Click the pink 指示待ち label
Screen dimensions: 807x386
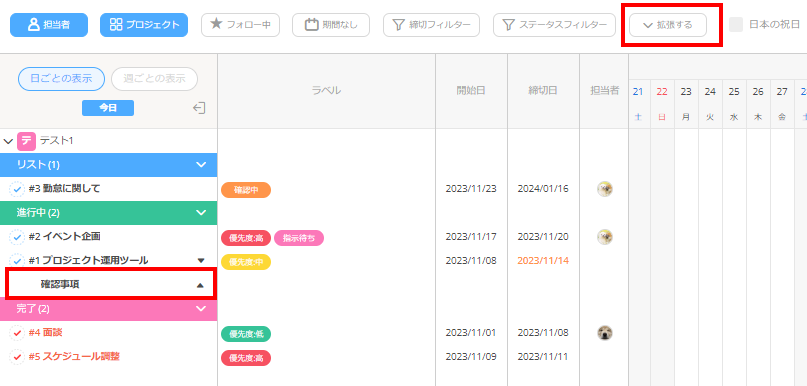299,238
